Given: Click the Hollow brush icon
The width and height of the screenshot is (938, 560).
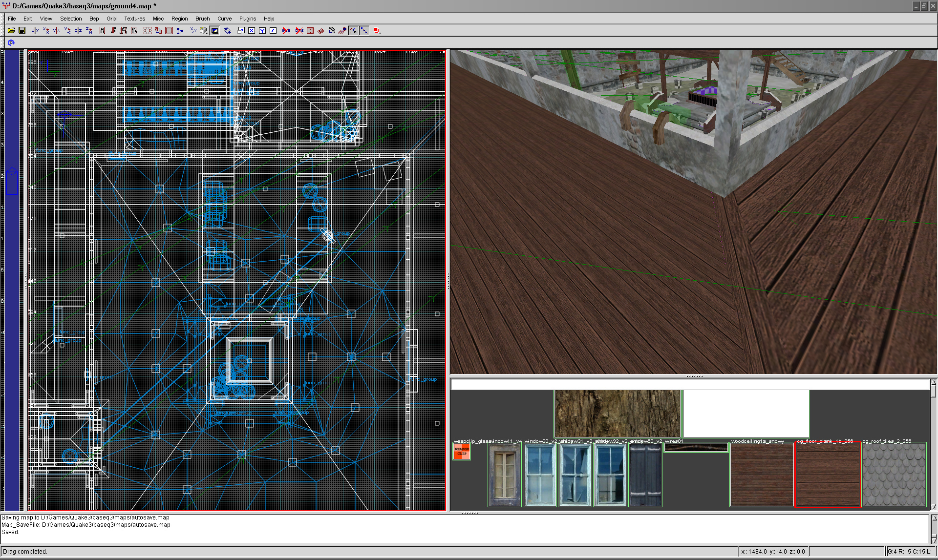Looking at the screenshot, I should click(169, 30).
